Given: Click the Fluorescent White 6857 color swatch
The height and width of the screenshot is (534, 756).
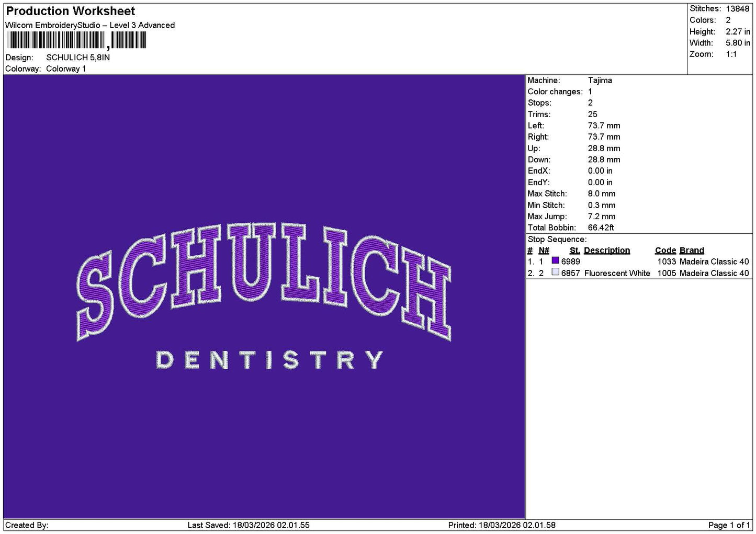Looking at the screenshot, I should (556, 272).
